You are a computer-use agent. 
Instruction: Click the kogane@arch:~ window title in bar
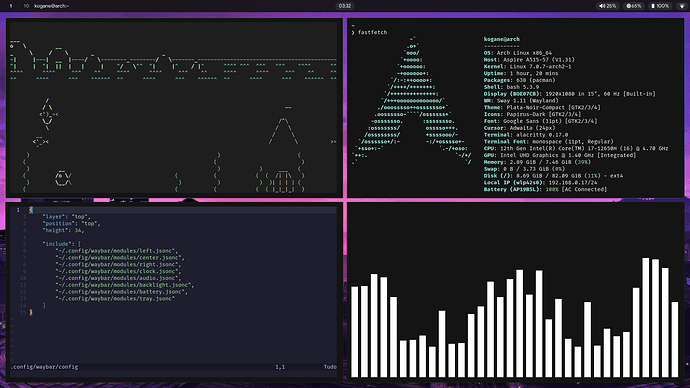tap(51, 6)
